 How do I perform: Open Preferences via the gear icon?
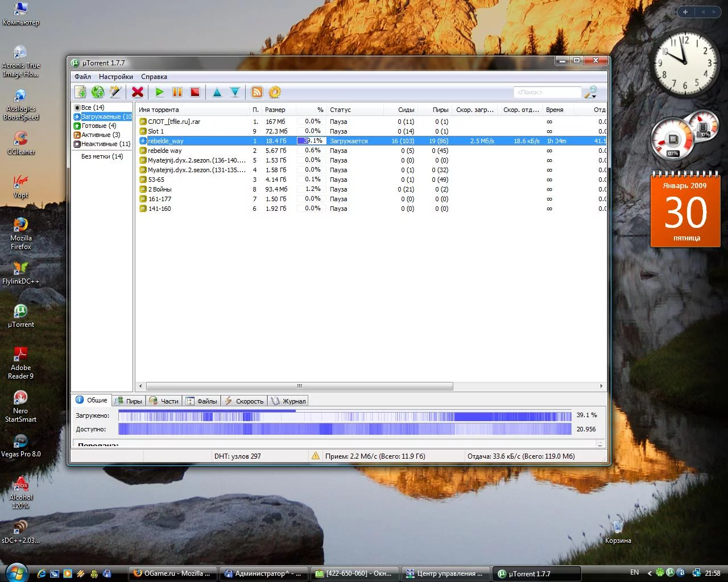pyautogui.click(x=275, y=92)
